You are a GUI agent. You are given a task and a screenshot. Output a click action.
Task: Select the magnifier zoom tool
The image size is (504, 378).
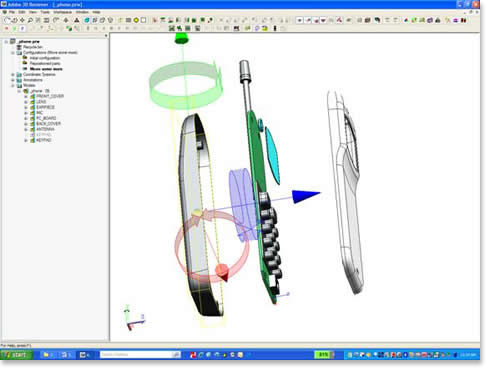[x=30, y=20]
